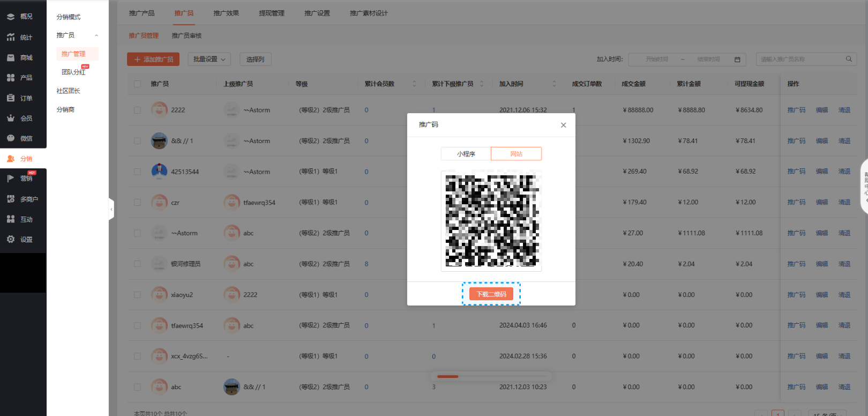868x416 pixels.
Task: Open 推广码 for user 2222
Action: [796, 110]
